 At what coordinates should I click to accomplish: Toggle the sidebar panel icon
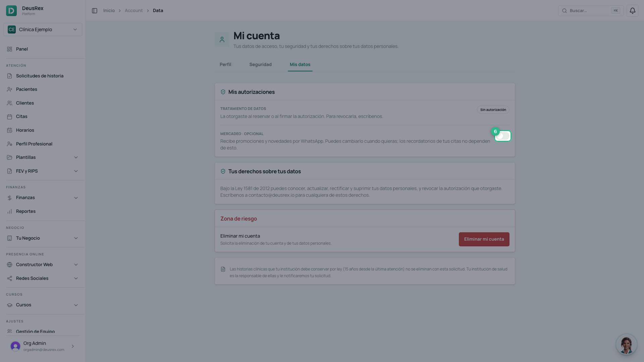(x=95, y=11)
